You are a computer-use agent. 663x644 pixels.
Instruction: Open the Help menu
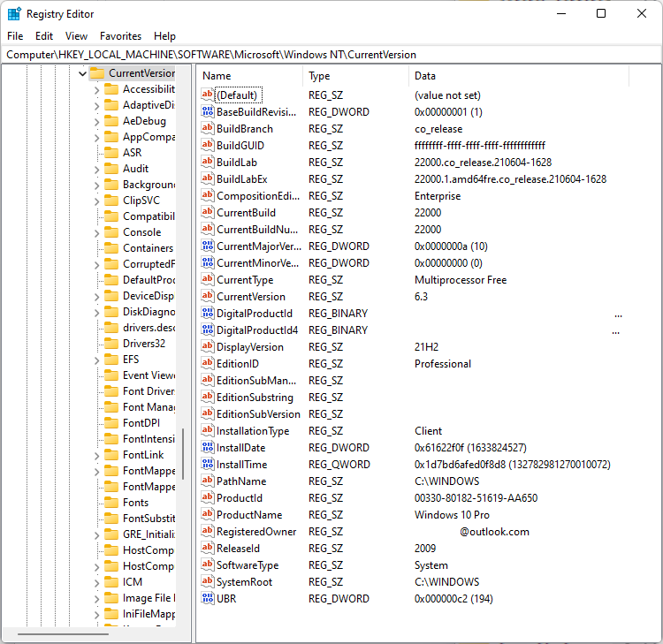click(x=164, y=36)
